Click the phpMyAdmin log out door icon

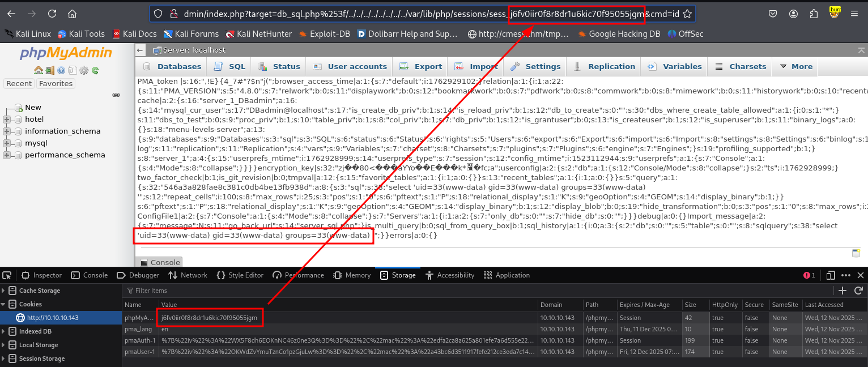(50, 71)
